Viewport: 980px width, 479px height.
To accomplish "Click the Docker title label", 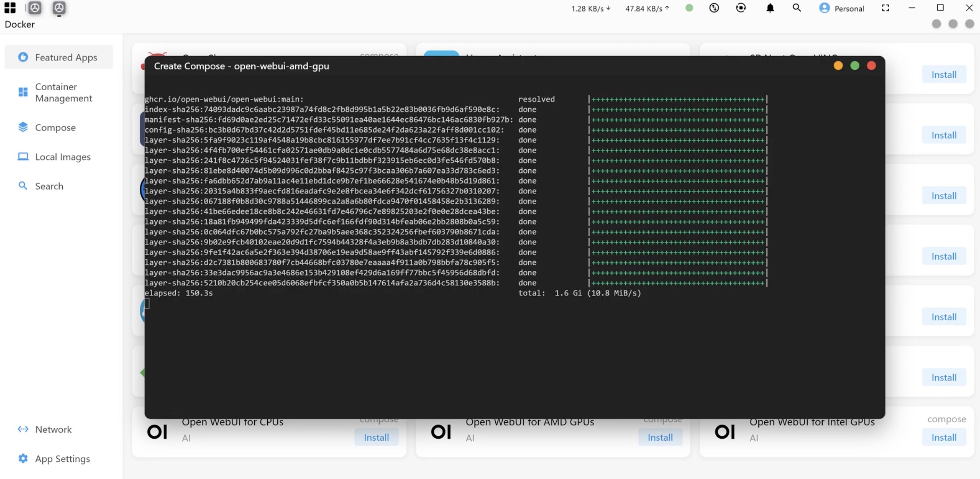I will point(19,24).
